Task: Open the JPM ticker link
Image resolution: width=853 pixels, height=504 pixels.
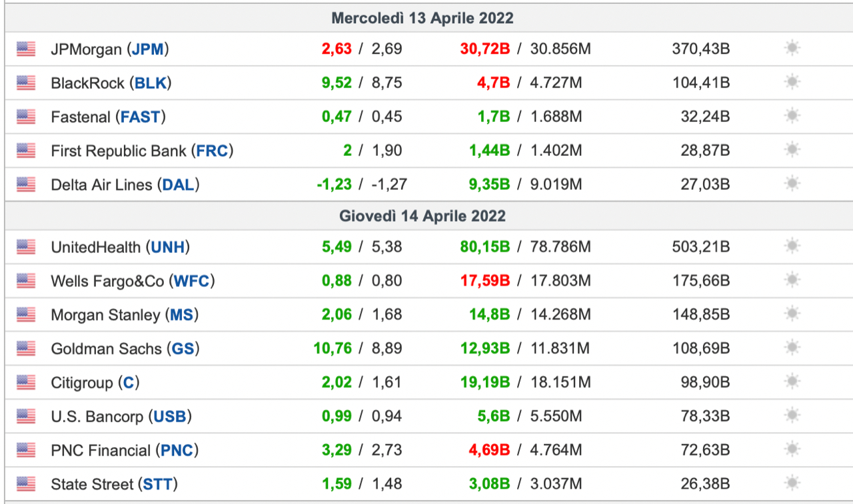Action: click(x=148, y=49)
